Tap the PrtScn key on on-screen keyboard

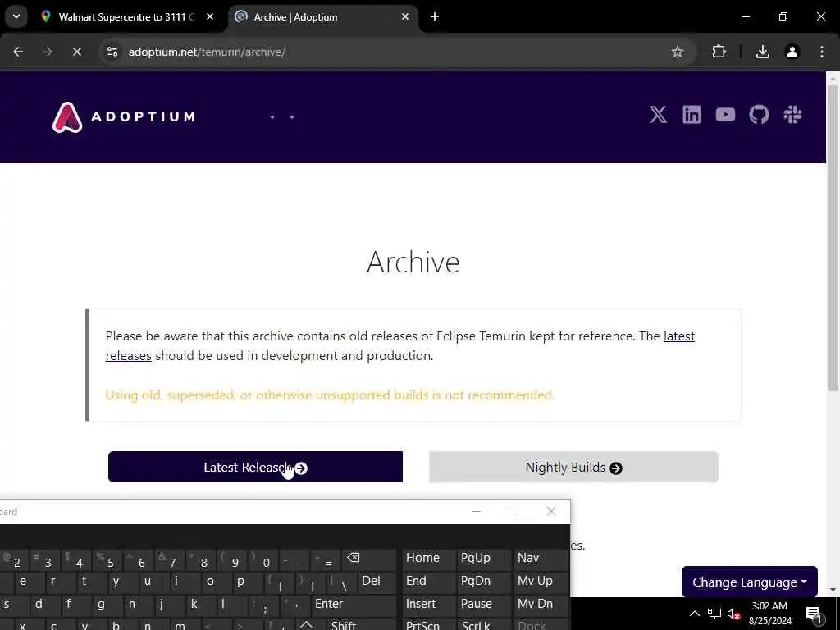pyautogui.click(x=427, y=624)
